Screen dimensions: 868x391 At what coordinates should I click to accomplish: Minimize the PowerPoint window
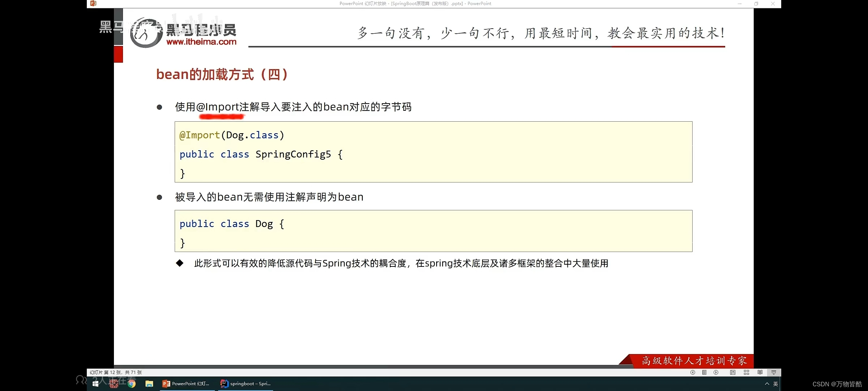[x=740, y=4]
